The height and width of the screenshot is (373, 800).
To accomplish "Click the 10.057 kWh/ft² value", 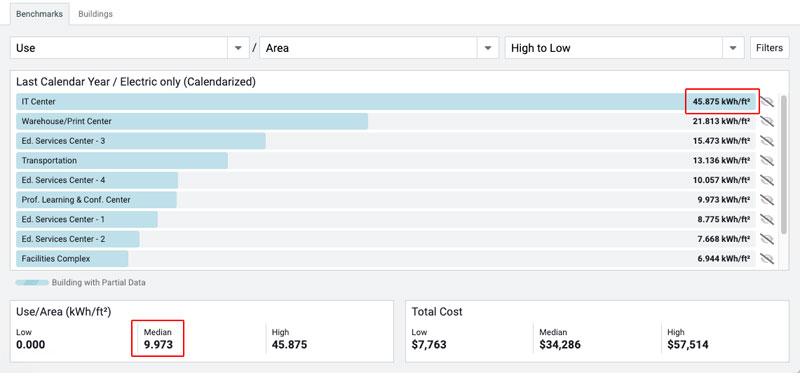I will tap(721, 180).
